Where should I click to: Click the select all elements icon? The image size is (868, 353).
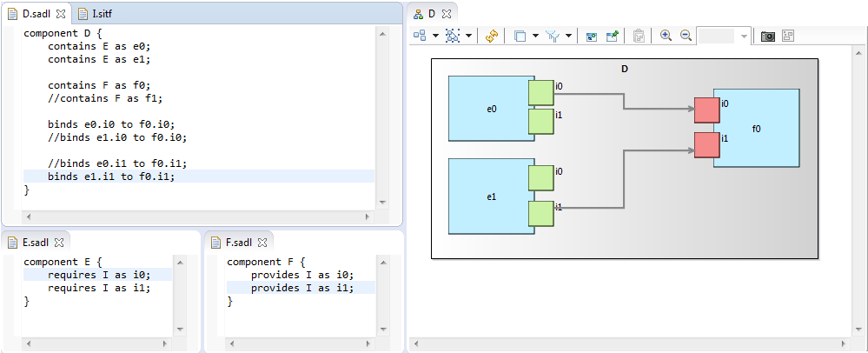tap(453, 36)
